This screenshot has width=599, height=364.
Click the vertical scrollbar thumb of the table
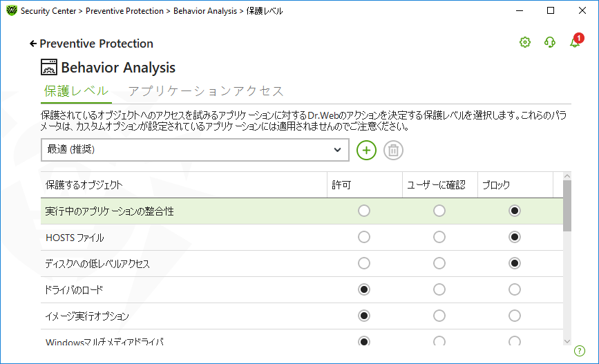pos(567,206)
